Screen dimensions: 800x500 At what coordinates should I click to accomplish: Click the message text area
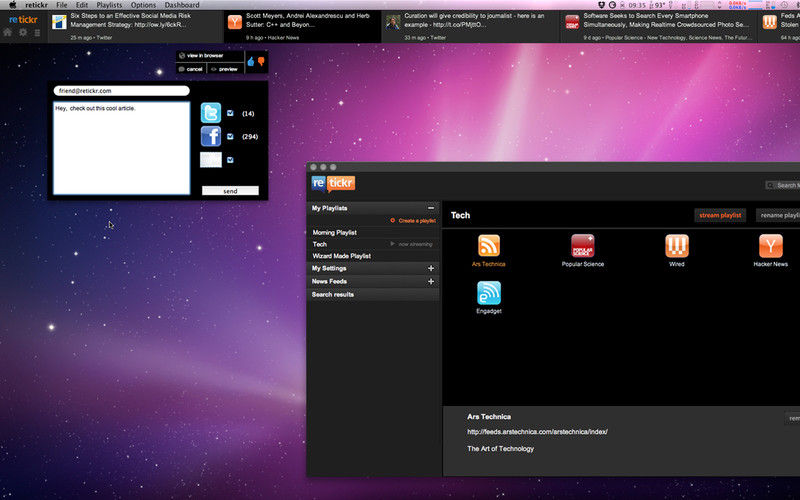tap(121, 148)
